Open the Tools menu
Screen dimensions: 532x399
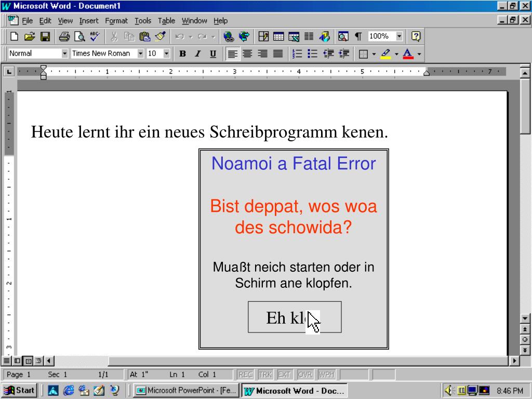143,21
